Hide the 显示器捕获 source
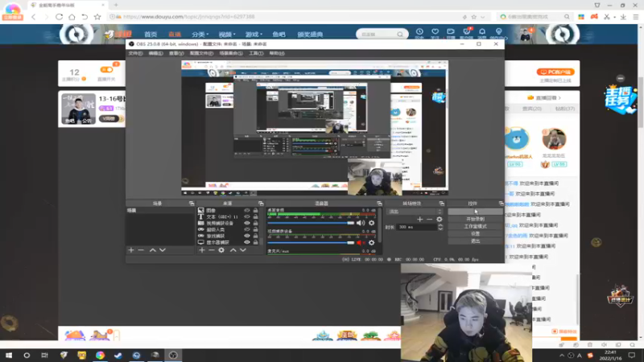This screenshot has width=644, height=362. click(247, 242)
